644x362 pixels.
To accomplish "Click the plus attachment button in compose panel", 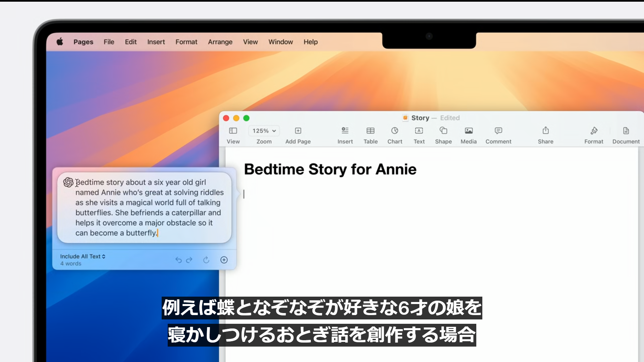I will [224, 260].
